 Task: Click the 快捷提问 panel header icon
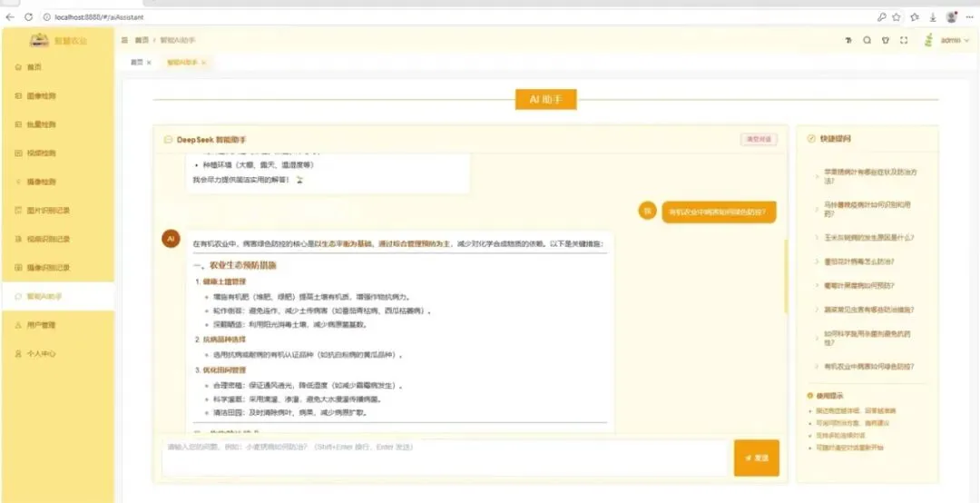pyautogui.click(x=811, y=139)
